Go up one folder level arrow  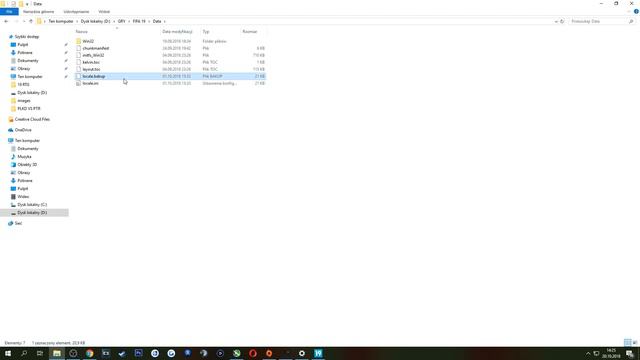tap(31, 21)
